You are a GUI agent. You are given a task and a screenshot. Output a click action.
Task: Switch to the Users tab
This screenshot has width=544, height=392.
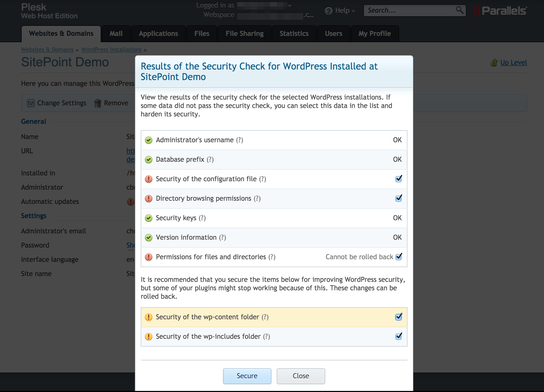pyautogui.click(x=333, y=34)
